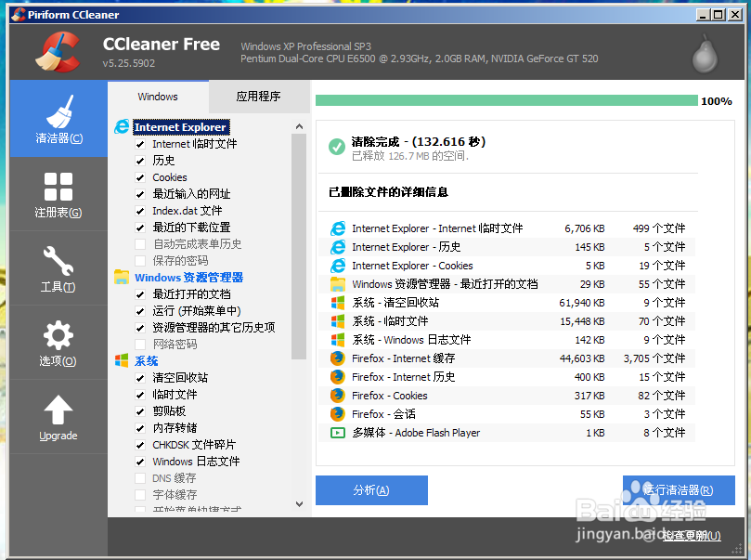This screenshot has height=560, width=751.
Task: Minimize the Piriform CCleaner window
Action: tap(703, 15)
